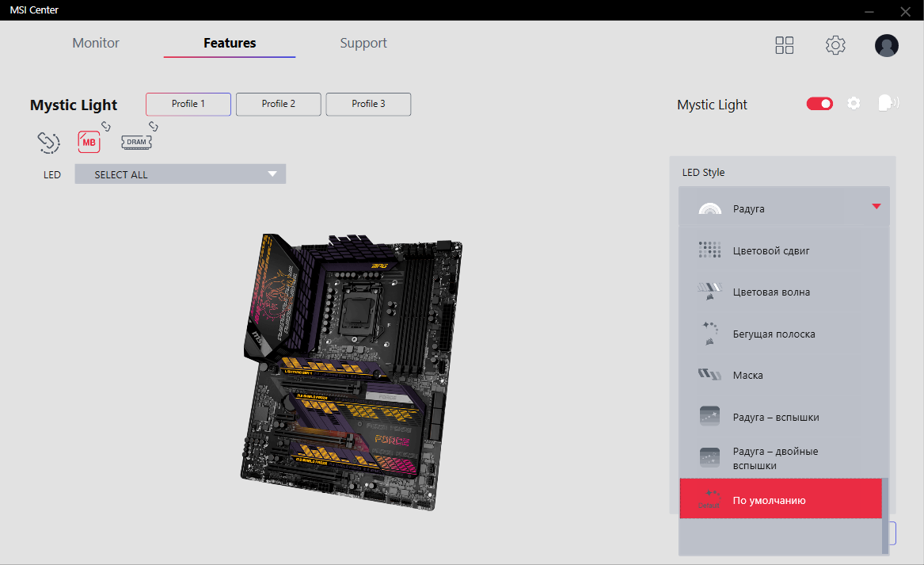
Task: Choose По умолчанию LED style
Action: click(781, 499)
